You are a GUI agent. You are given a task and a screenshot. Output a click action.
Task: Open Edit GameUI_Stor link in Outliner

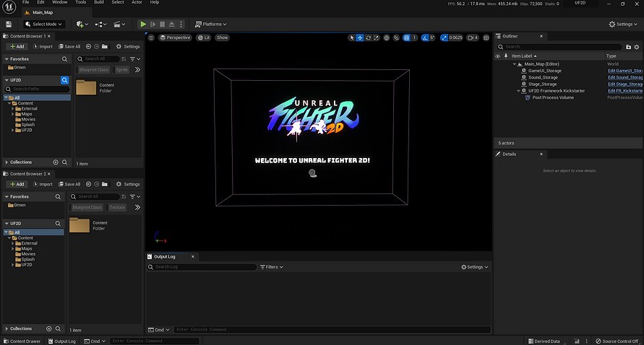625,71
